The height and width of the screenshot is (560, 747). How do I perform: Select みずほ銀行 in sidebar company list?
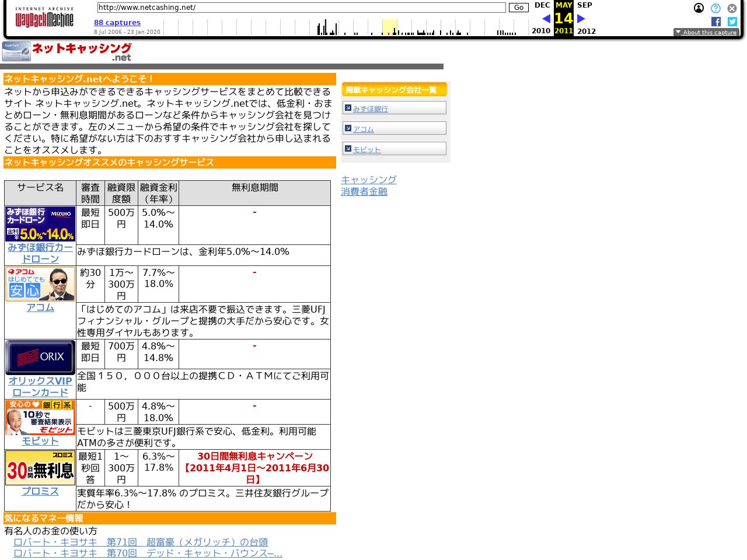tap(370, 109)
